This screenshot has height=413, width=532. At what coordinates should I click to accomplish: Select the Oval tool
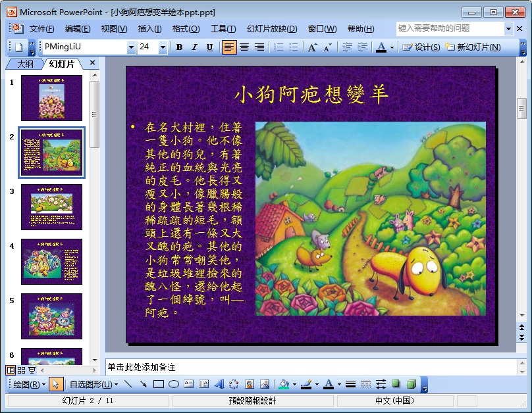pyautogui.click(x=174, y=384)
